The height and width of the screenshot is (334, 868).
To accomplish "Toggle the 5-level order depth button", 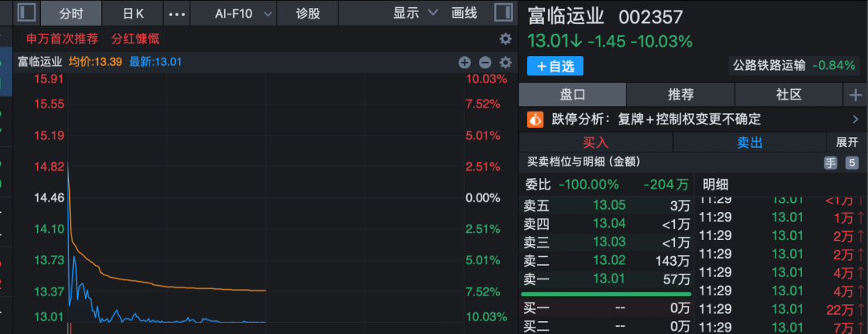I will point(852,162).
